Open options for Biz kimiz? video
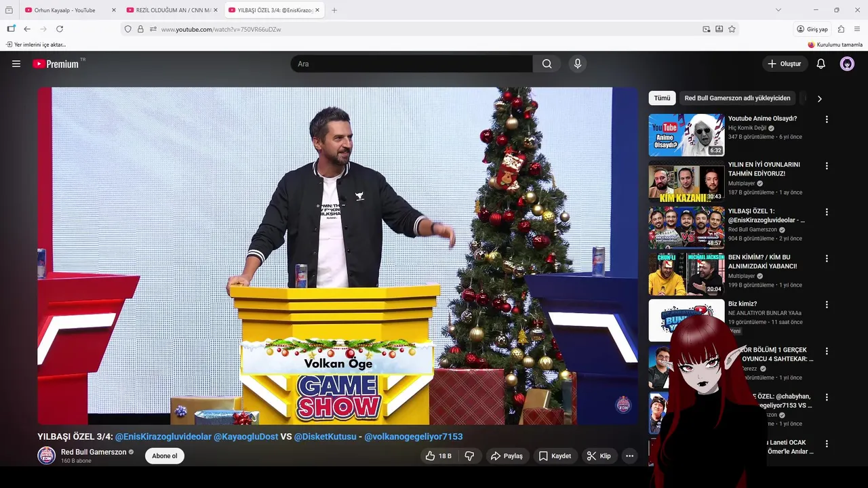The width and height of the screenshot is (868, 488). coord(827,304)
